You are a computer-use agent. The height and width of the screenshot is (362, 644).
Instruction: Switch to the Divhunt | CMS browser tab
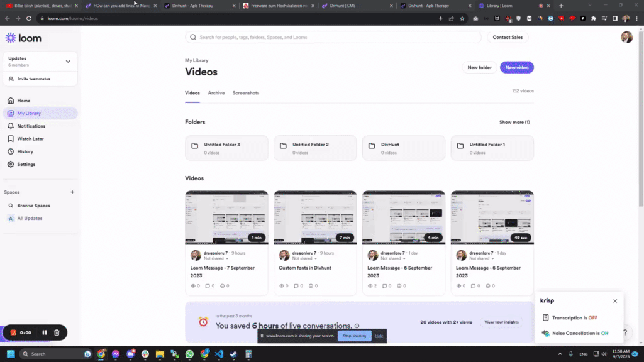pyautogui.click(x=357, y=6)
